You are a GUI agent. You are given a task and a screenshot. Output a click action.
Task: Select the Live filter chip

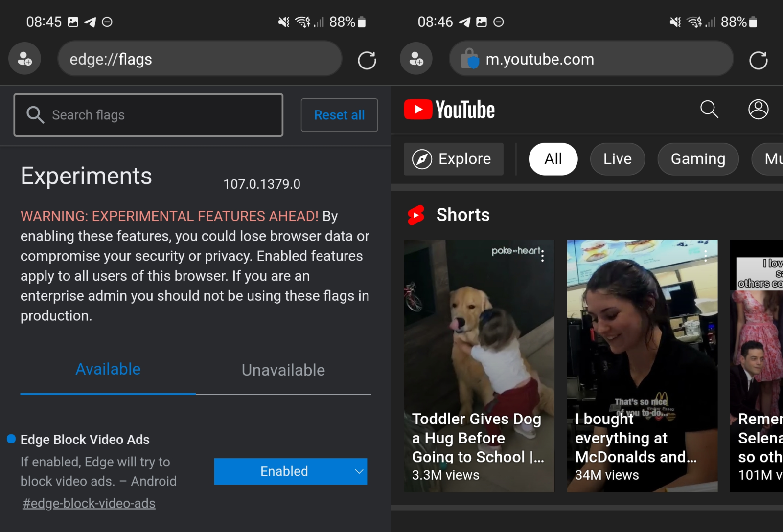click(617, 158)
